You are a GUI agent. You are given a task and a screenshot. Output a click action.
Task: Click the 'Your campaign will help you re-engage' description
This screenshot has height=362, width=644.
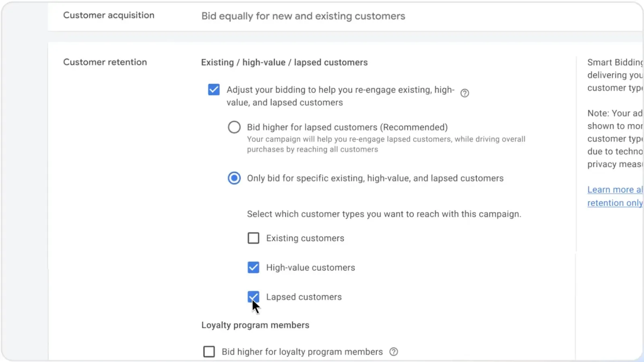[x=386, y=144]
